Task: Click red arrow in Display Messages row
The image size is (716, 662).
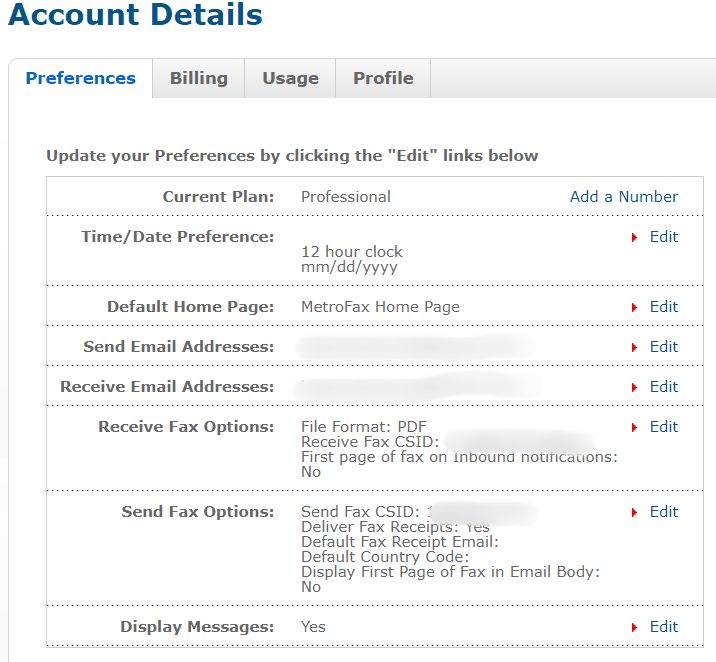Action: click(x=635, y=628)
